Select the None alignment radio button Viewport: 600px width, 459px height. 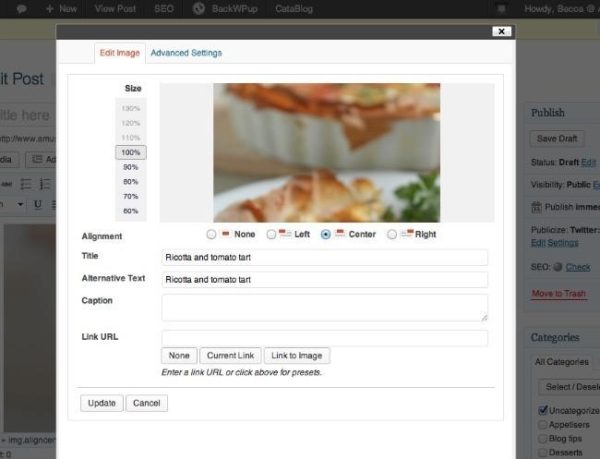tap(210, 235)
